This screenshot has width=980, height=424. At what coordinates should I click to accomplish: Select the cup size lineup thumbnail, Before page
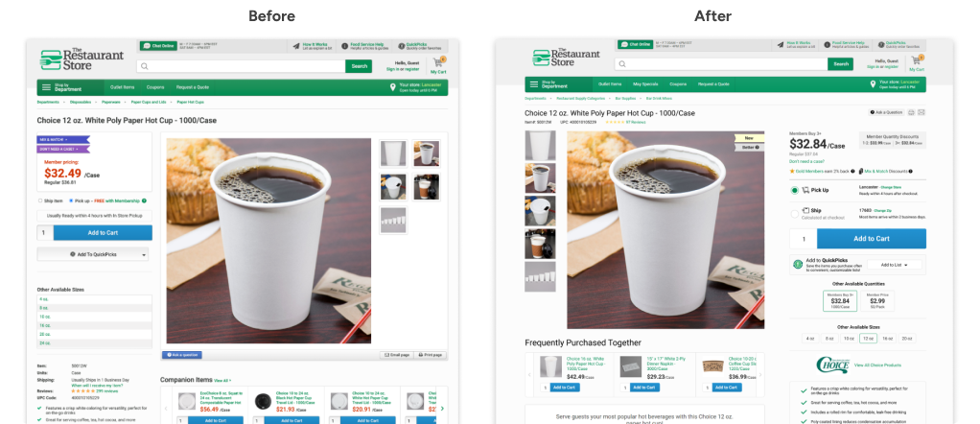pos(393,220)
